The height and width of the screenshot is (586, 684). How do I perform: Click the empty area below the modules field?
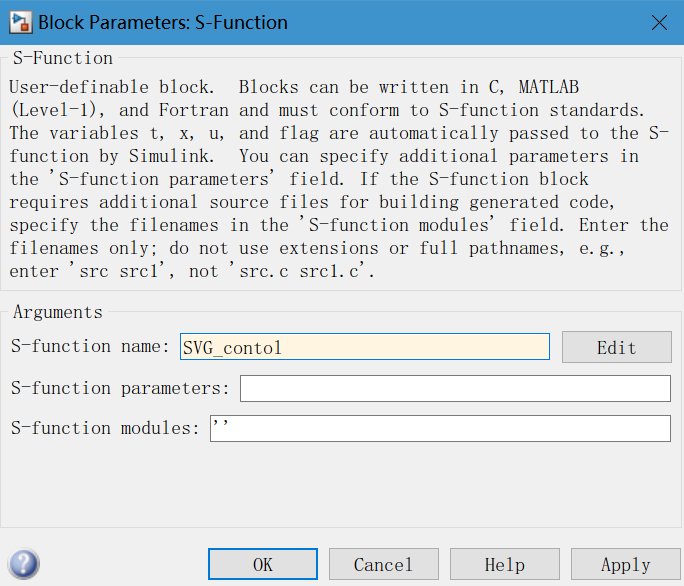point(340,485)
